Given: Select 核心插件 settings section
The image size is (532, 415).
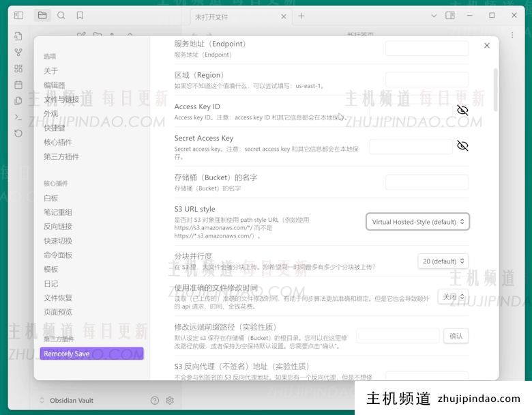Looking at the screenshot, I should point(58,142).
